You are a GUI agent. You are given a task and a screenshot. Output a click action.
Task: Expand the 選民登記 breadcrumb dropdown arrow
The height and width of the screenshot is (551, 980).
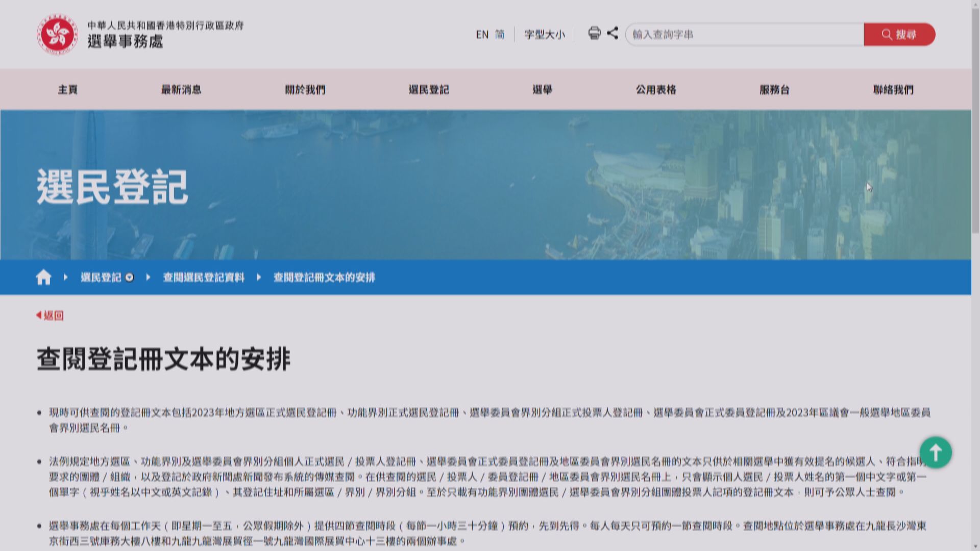coord(130,278)
